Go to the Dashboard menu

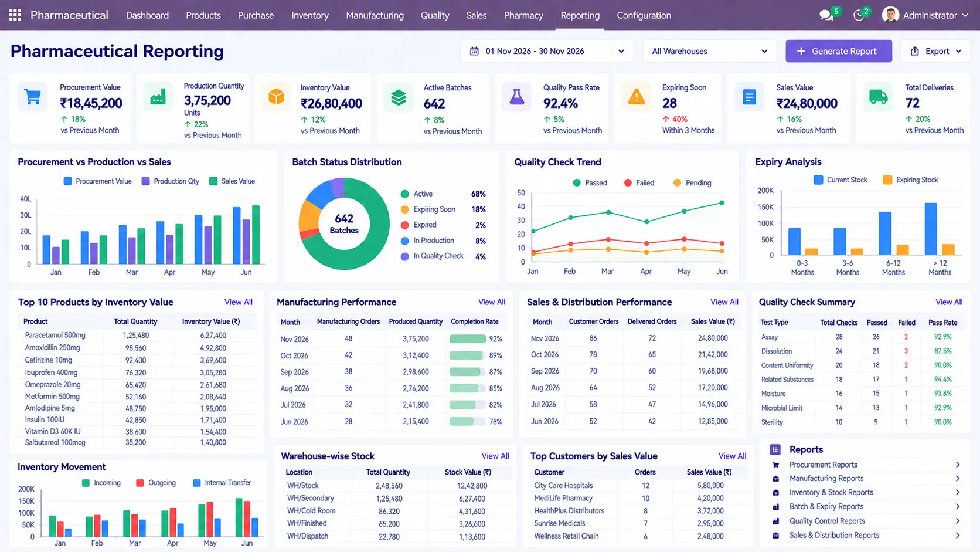point(147,15)
